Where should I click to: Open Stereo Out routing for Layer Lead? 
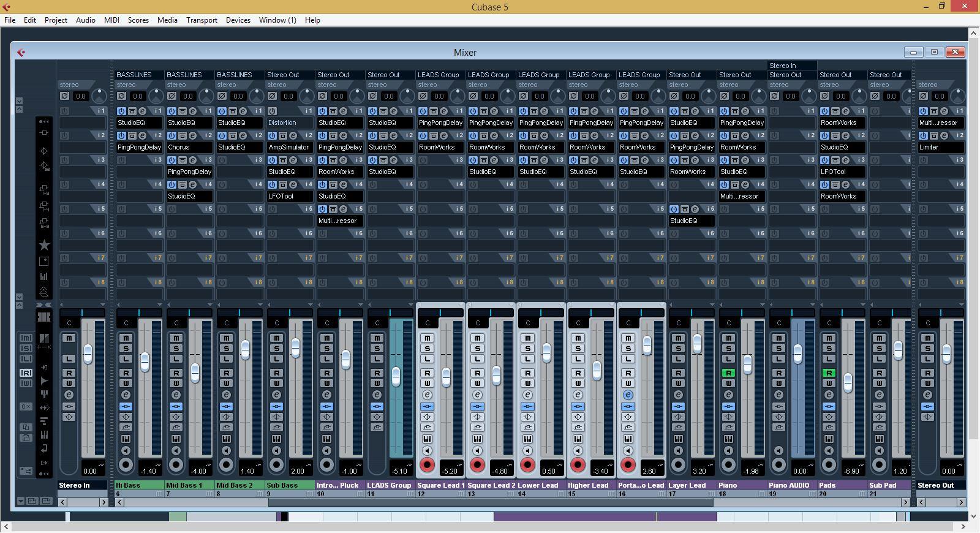685,75
